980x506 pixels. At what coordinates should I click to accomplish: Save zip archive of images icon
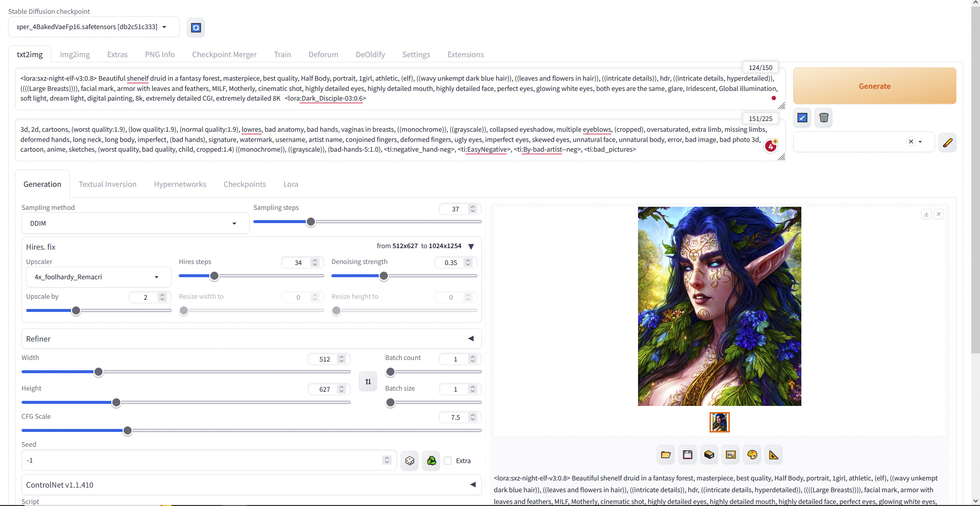pos(709,455)
